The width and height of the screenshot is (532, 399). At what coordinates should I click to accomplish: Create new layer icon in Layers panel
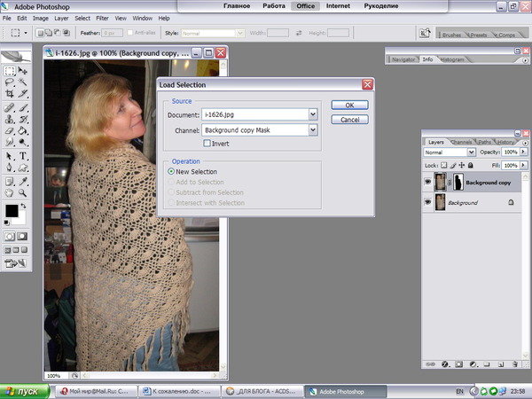click(x=501, y=364)
